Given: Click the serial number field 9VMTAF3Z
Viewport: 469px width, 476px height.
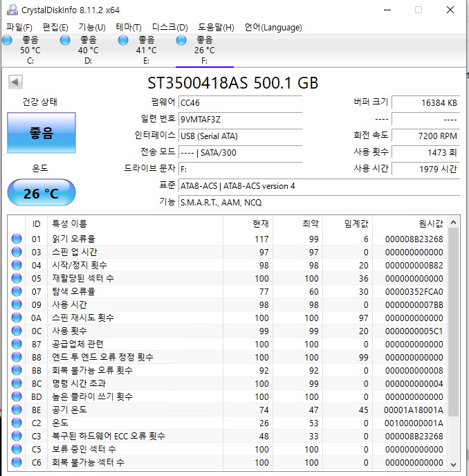Looking at the screenshot, I should pyautogui.click(x=241, y=119).
